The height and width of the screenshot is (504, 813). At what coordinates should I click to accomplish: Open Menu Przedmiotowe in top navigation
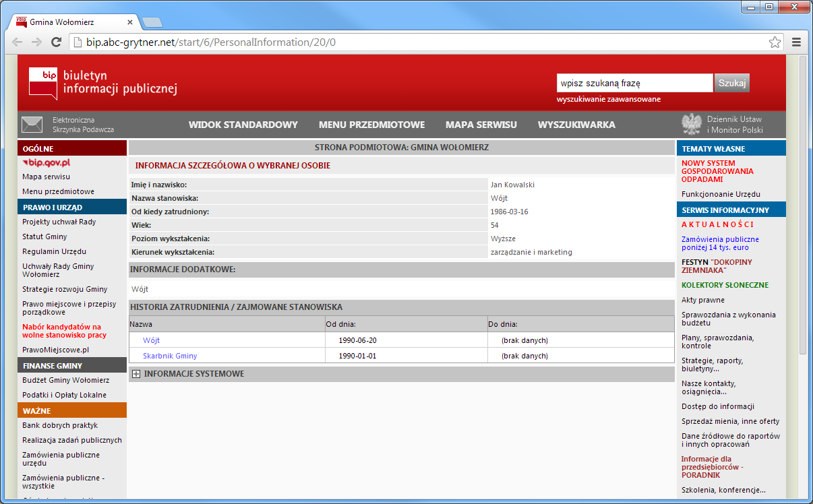point(371,125)
